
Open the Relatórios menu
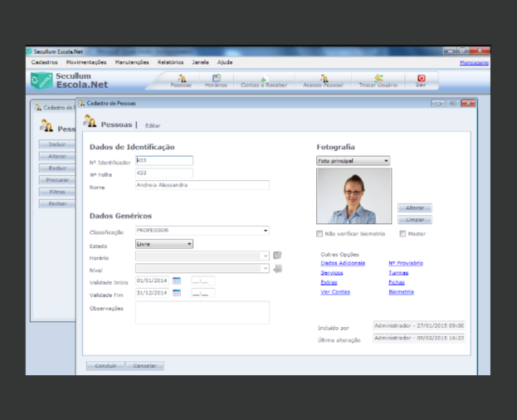pyautogui.click(x=170, y=62)
